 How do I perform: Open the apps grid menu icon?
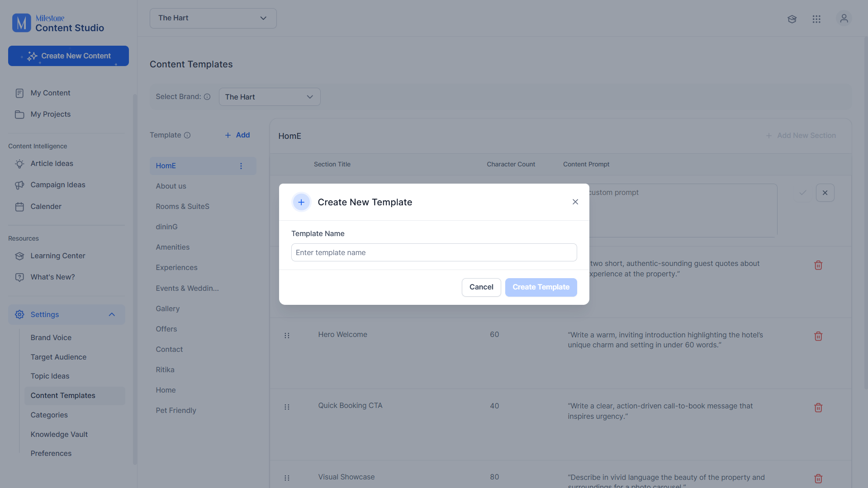coord(816,19)
